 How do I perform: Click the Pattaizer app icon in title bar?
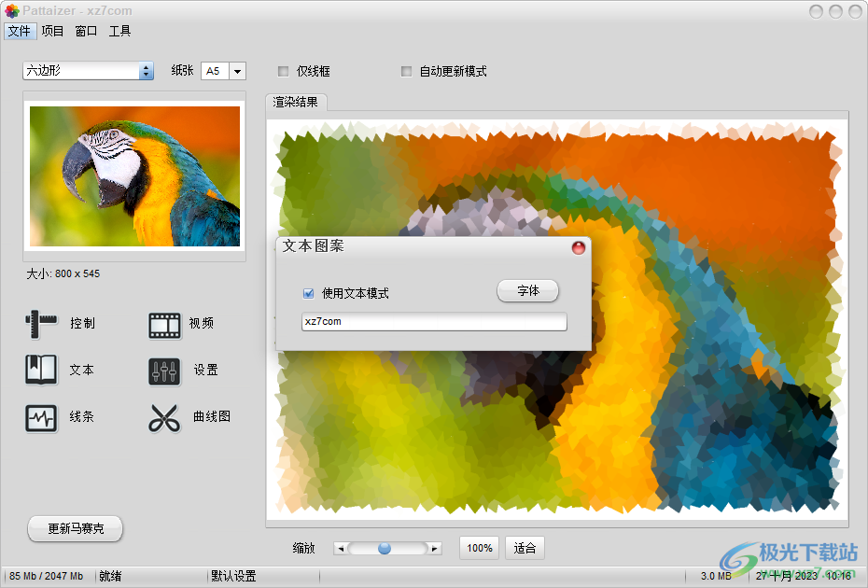click(11, 11)
